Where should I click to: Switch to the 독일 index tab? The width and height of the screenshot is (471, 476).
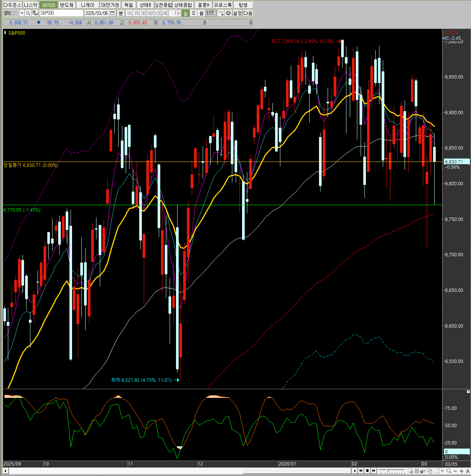[129, 5]
